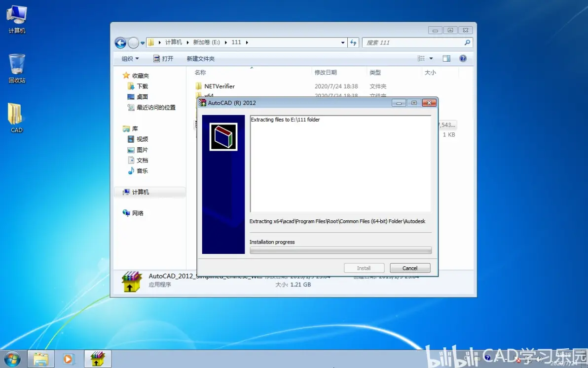
Task: Click 打开 in the Explorer toolbar
Action: tap(163, 59)
